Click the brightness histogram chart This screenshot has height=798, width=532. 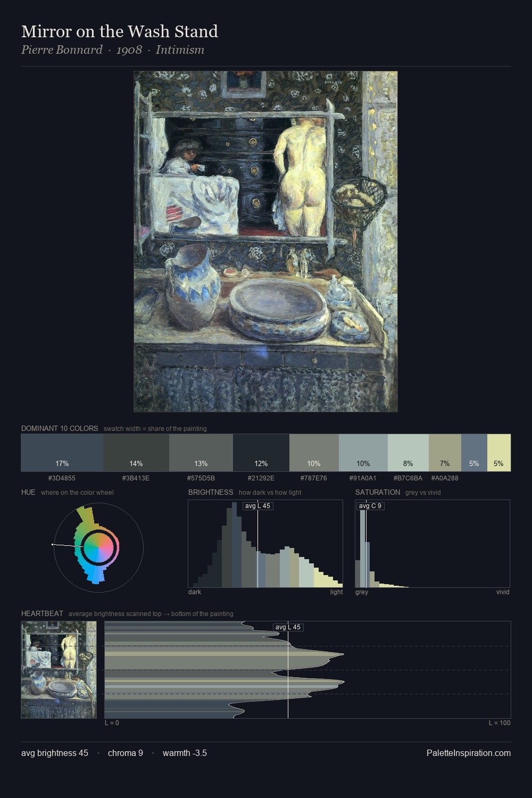point(265,544)
